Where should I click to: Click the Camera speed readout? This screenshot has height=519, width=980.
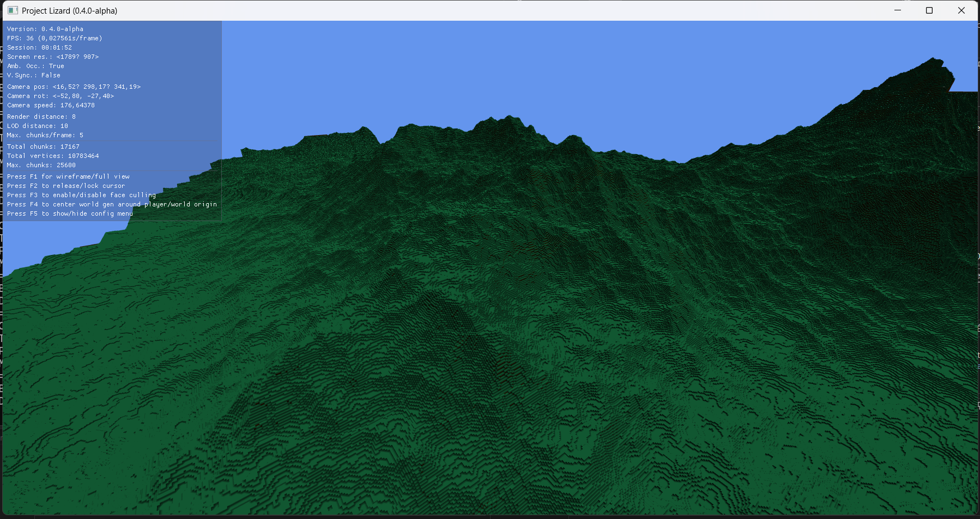click(x=51, y=105)
